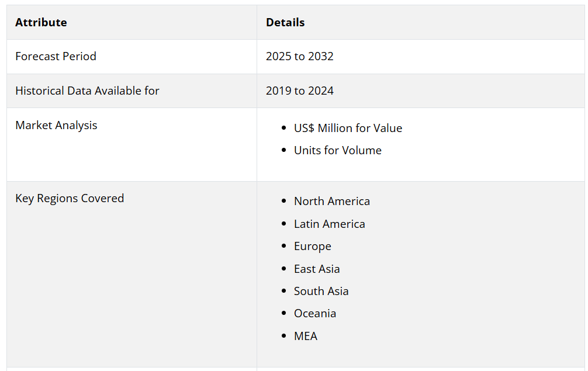Click MEA list item
The width and height of the screenshot is (588, 371).
[x=306, y=336]
